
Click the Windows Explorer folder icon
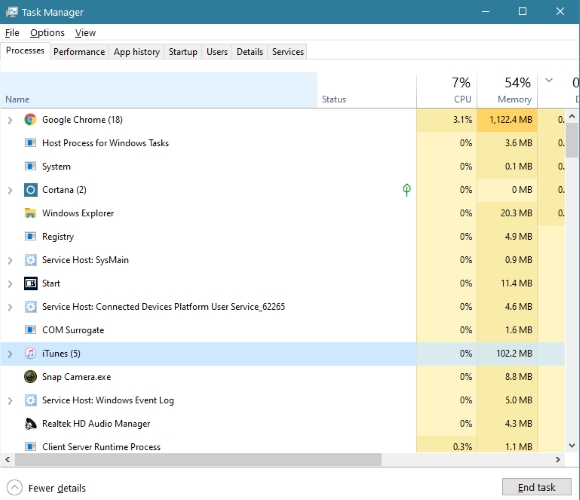click(x=30, y=213)
